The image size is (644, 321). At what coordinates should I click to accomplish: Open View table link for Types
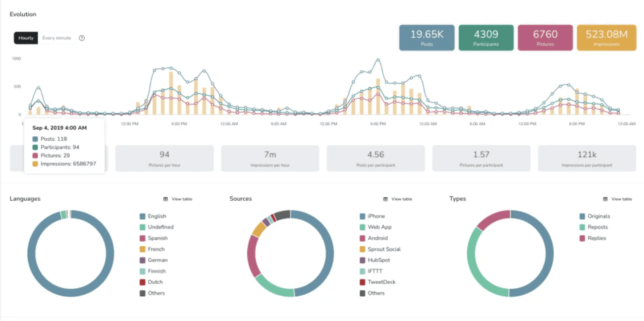(622, 199)
